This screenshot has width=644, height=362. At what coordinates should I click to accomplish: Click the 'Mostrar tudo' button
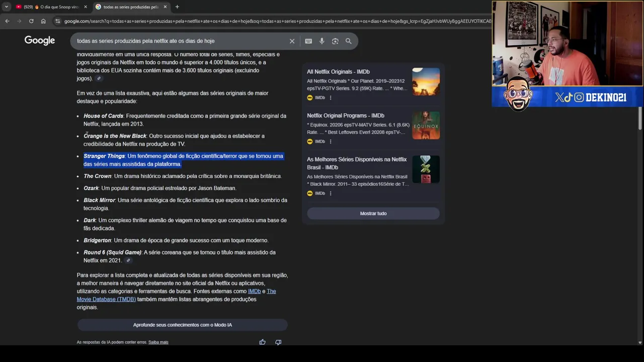click(373, 213)
